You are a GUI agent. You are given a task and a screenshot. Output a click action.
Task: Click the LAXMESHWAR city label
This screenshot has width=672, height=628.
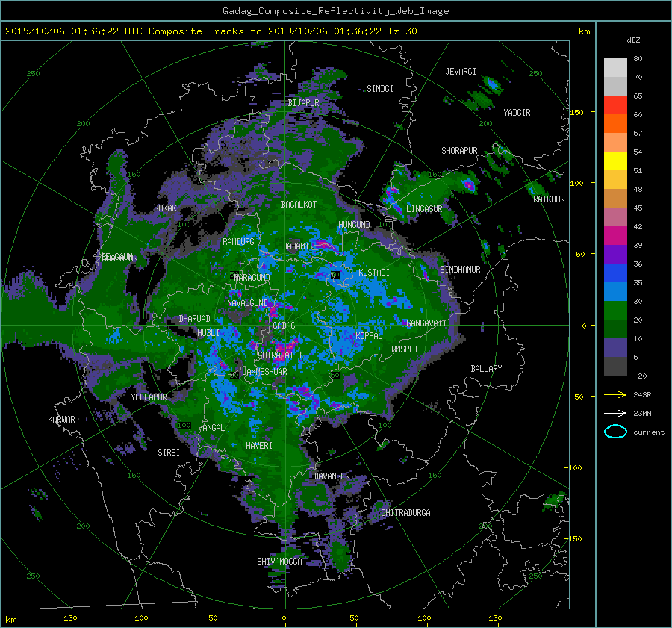pyautogui.click(x=264, y=372)
